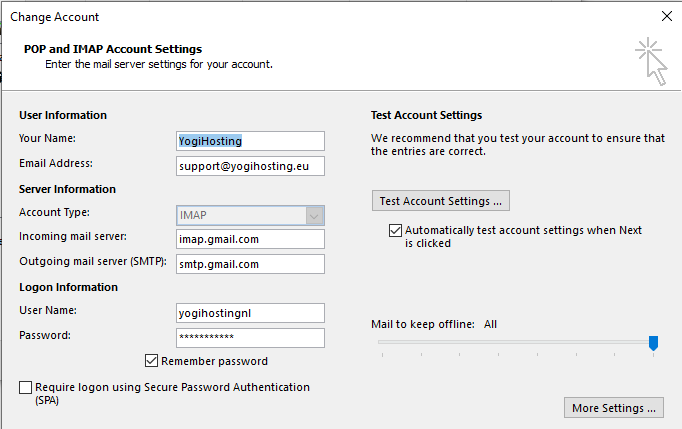Click the cursor wizard icon in header
This screenshot has width=682, height=429.
651,61
